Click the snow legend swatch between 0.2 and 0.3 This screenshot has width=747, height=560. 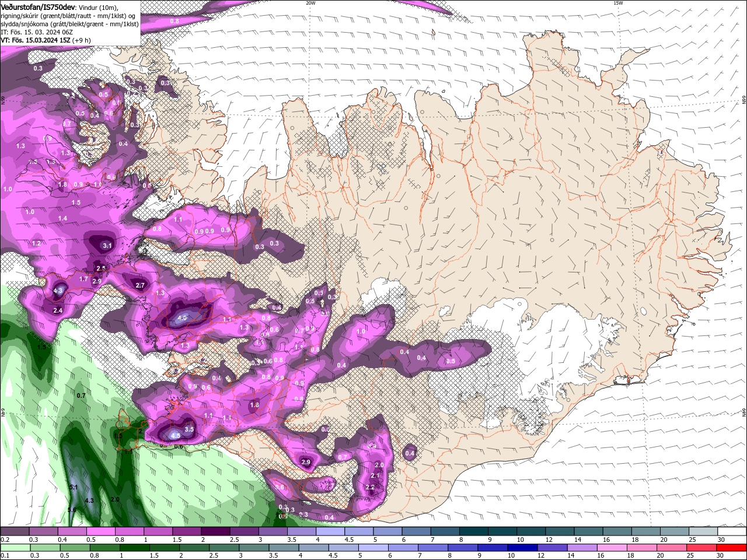(15, 532)
